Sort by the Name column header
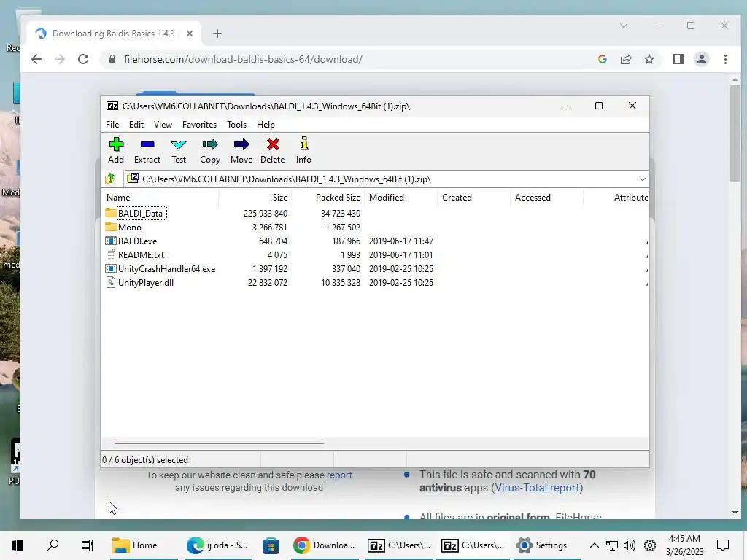747x560 pixels. (160, 197)
